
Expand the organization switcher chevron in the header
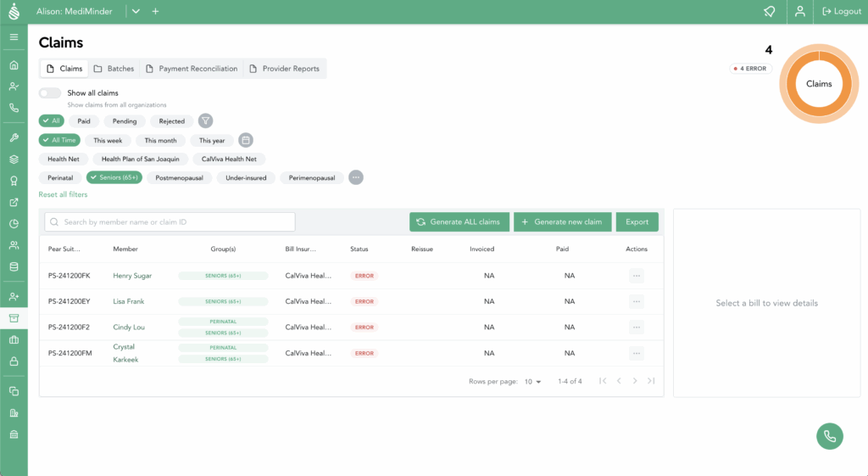136,11
